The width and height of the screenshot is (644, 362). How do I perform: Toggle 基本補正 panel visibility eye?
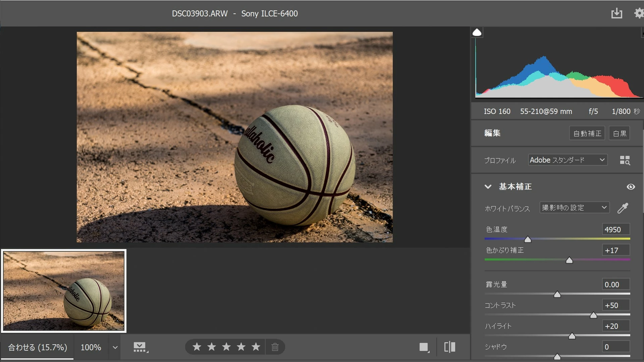[631, 187]
